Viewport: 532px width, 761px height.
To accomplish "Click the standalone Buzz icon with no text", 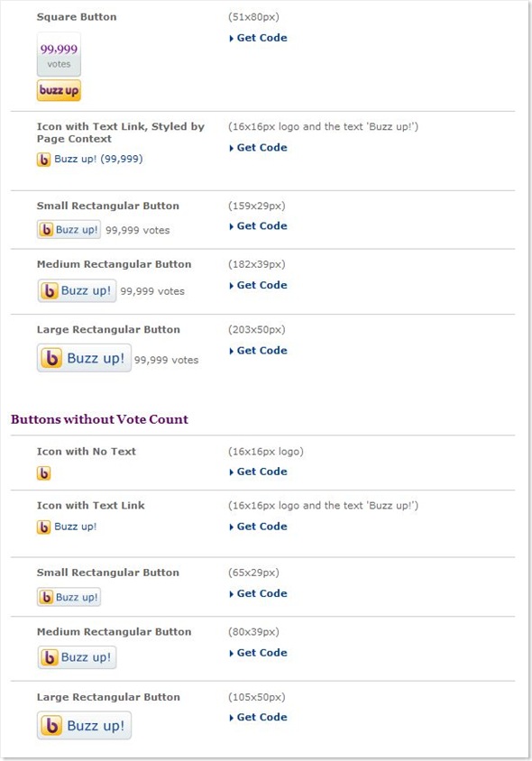I will 43,473.
